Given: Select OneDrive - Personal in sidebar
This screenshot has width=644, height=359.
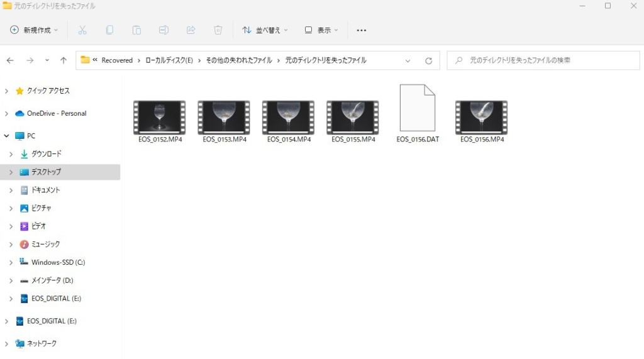Looking at the screenshot, I should pyautogui.click(x=57, y=113).
